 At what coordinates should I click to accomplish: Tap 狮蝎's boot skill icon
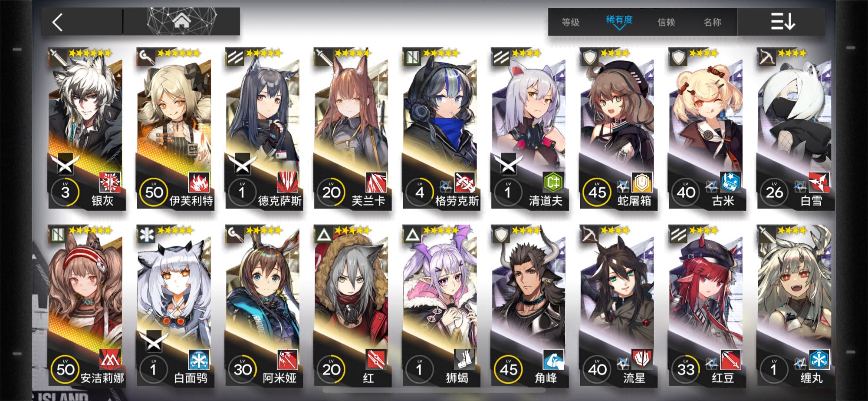(x=465, y=359)
